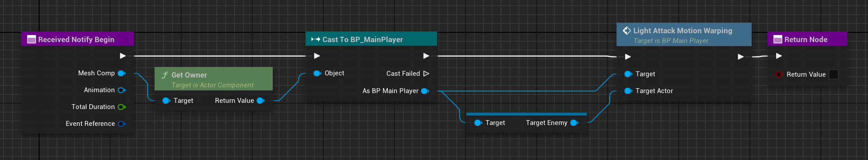Click the Cast To BP_MainPlayer node icon
Image resolution: width=868 pixels, height=160 pixels.
pos(316,39)
